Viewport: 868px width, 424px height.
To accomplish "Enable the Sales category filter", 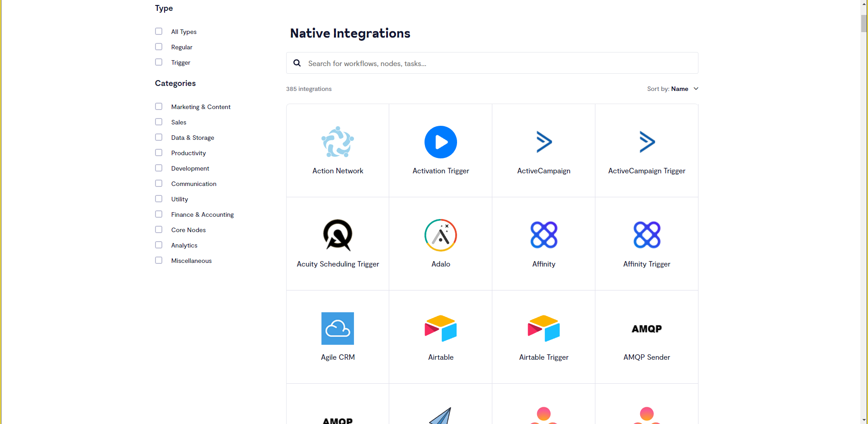I will (159, 122).
